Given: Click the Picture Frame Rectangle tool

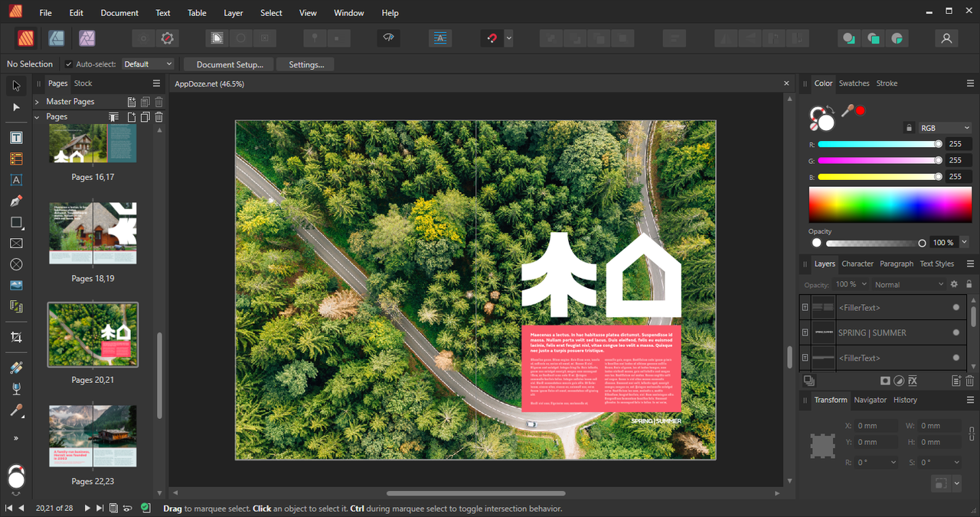Looking at the screenshot, I should pyautogui.click(x=16, y=244).
